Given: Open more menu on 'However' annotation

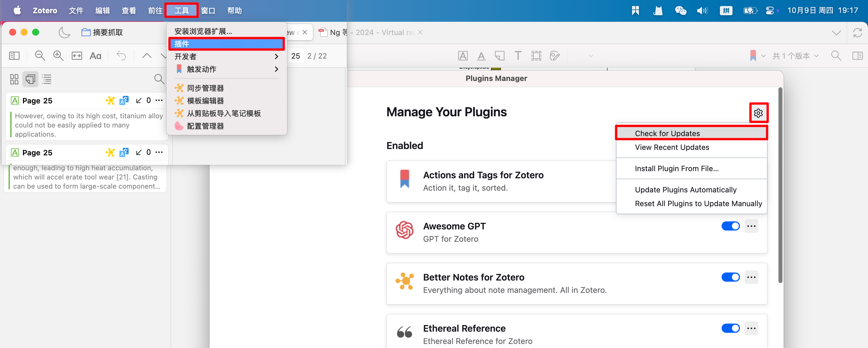Looking at the screenshot, I should tap(159, 100).
